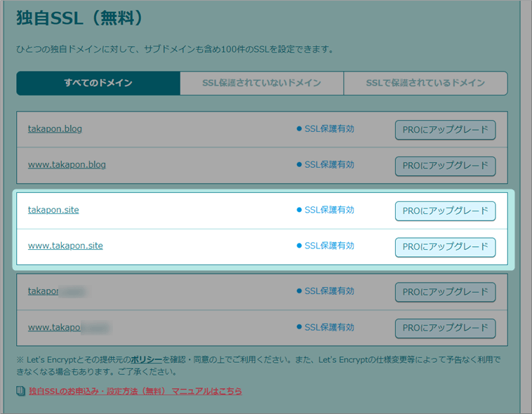
Task: Open the 独自SSLのお申込み・設定方法 manual link
Action: 135,391
